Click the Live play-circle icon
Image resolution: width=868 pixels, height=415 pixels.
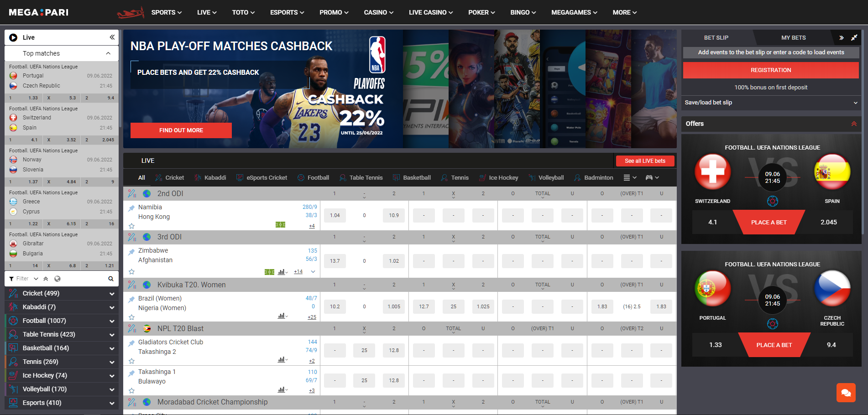[x=13, y=37]
